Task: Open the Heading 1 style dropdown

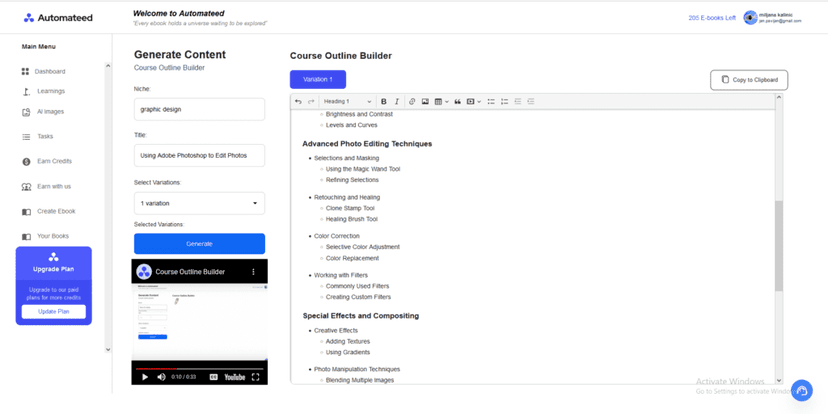Action: click(347, 101)
